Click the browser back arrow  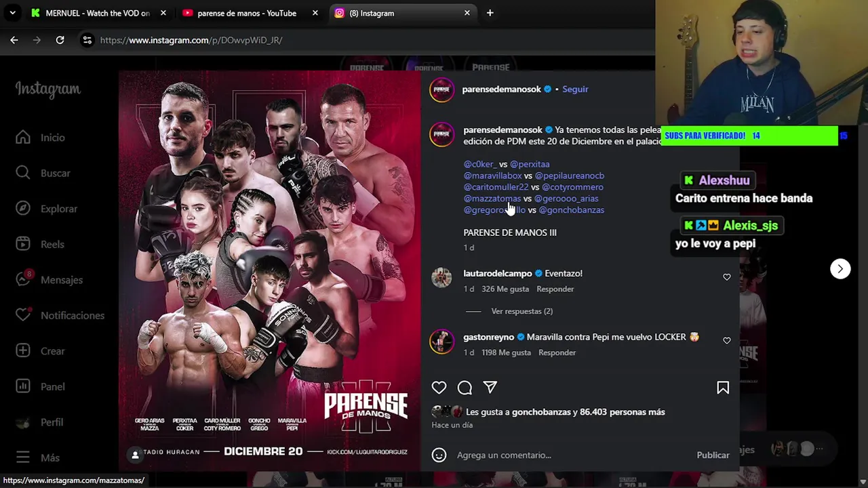(x=14, y=40)
